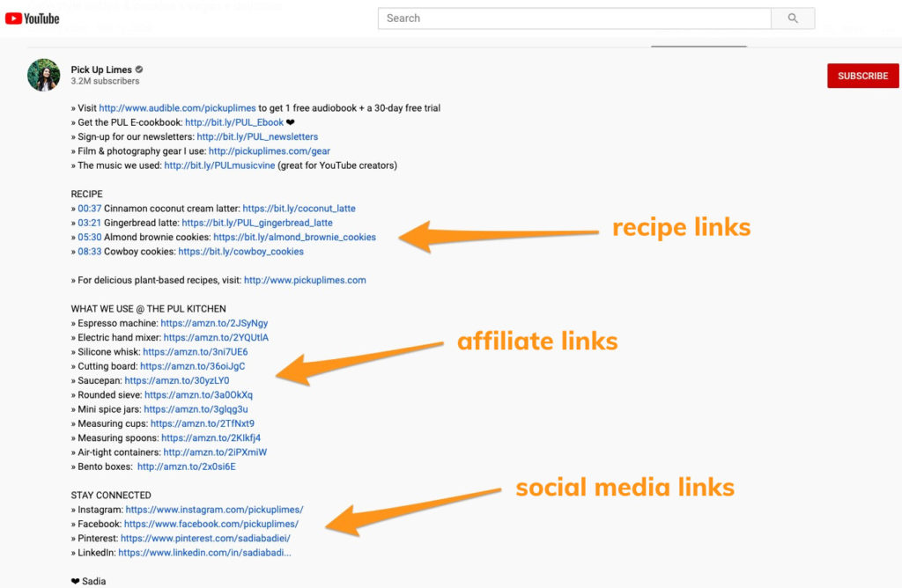Jump to timestamp 05:30
This screenshot has width=902, height=588.
pyautogui.click(x=90, y=238)
